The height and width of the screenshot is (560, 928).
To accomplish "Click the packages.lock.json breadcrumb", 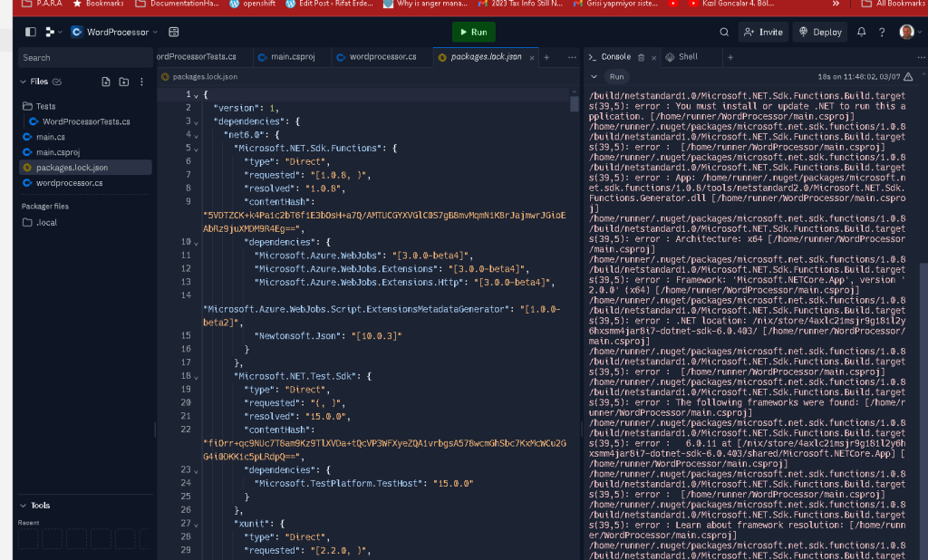I will pyautogui.click(x=199, y=76).
